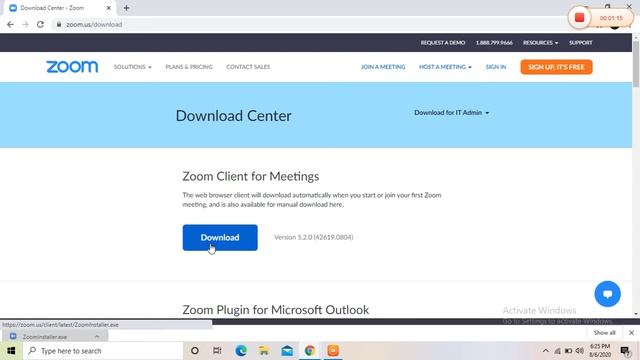Click the Version 5.2.0 text
The height and width of the screenshot is (360, 640).
(313, 237)
